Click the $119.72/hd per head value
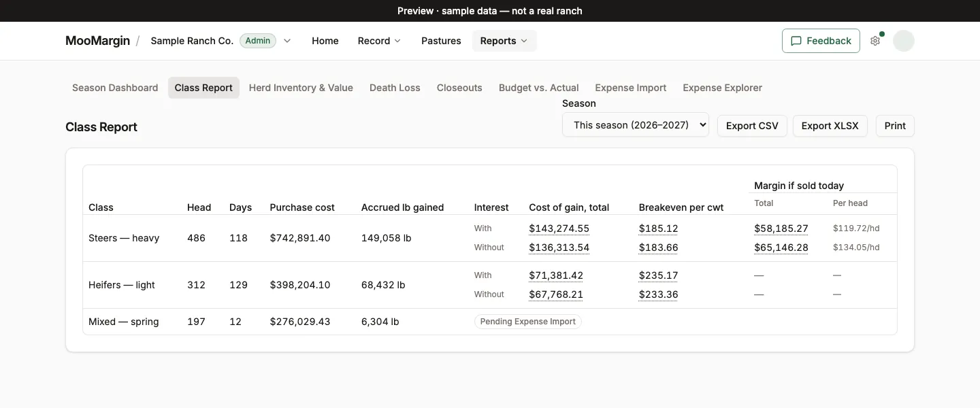This screenshot has height=408, width=980. (x=856, y=228)
